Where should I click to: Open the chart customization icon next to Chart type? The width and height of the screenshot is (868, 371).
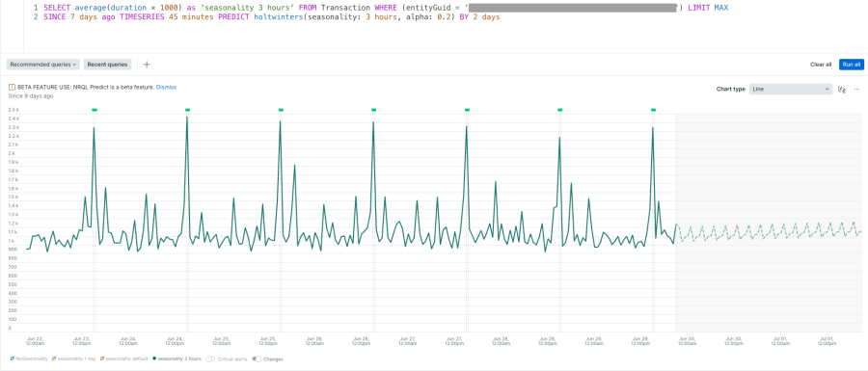[842, 89]
